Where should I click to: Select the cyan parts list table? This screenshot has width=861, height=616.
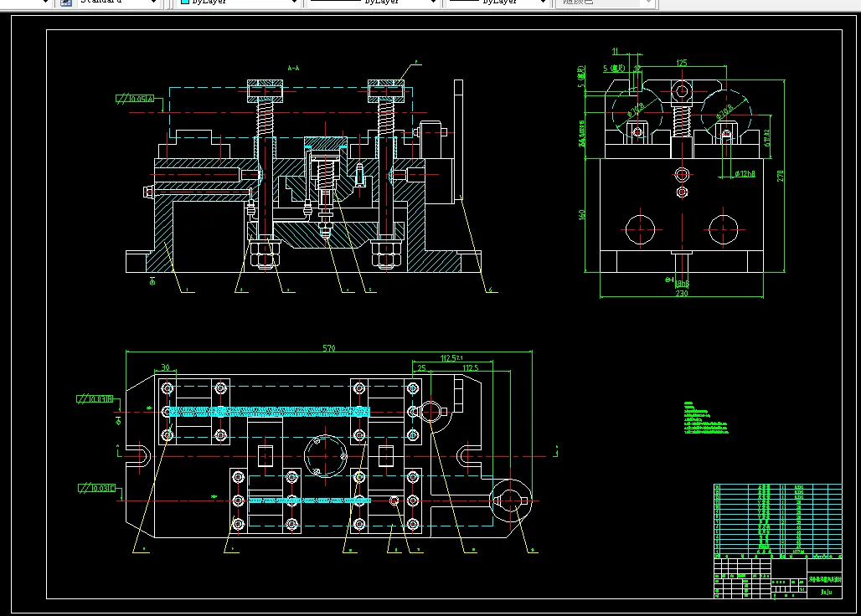[x=777, y=520]
